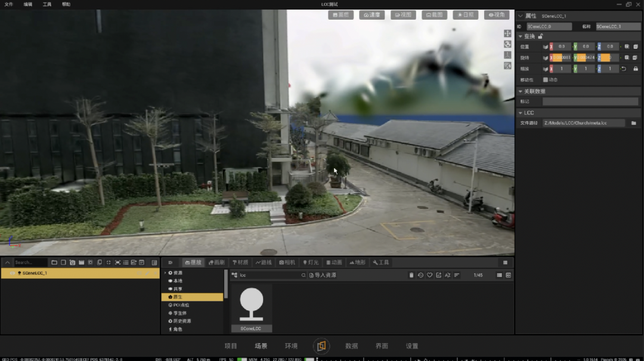Switch to the 摆放 placement tab
The height and width of the screenshot is (361, 644).
(x=193, y=263)
